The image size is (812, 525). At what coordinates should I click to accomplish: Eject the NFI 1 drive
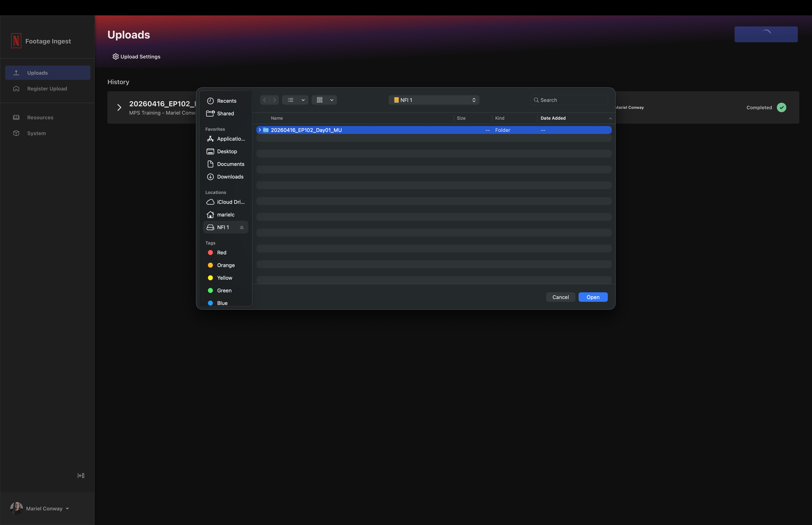click(x=242, y=227)
